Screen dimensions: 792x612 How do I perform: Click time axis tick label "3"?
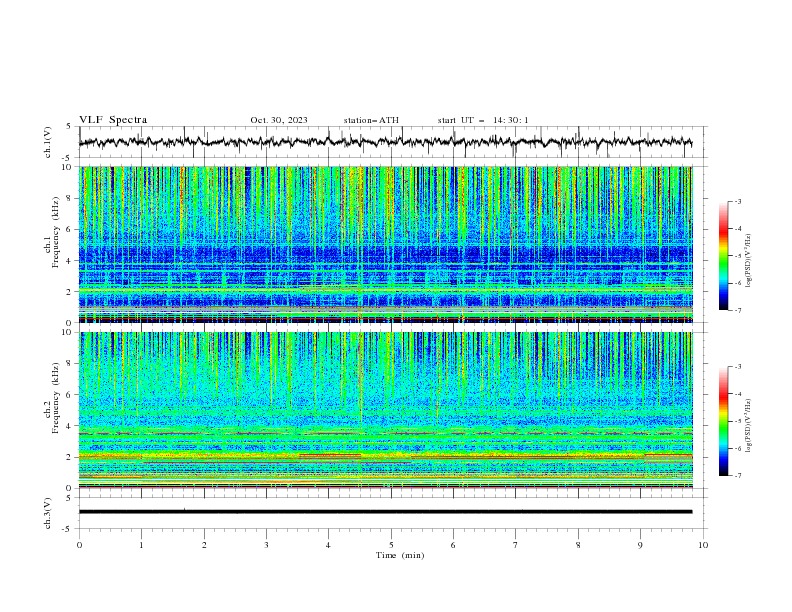pos(266,545)
